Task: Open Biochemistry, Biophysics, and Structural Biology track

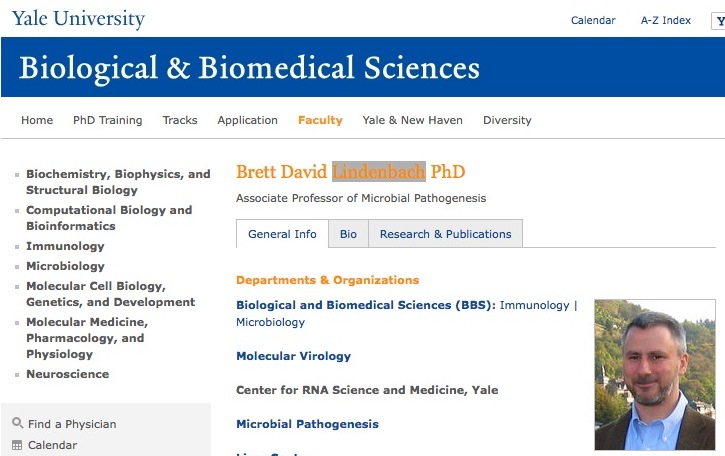Action: [x=118, y=182]
